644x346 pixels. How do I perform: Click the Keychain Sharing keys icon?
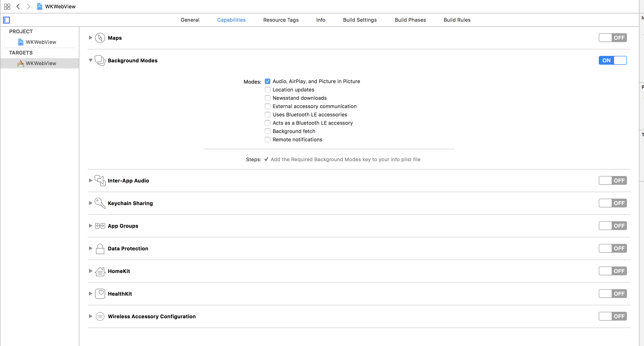[100, 203]
